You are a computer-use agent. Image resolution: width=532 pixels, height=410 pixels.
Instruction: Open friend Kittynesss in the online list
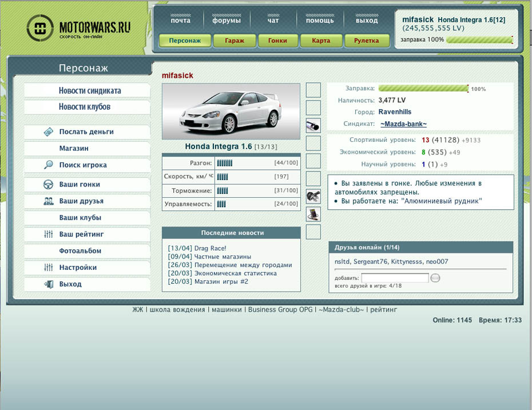pyautogui.click(x=407, y=262)
